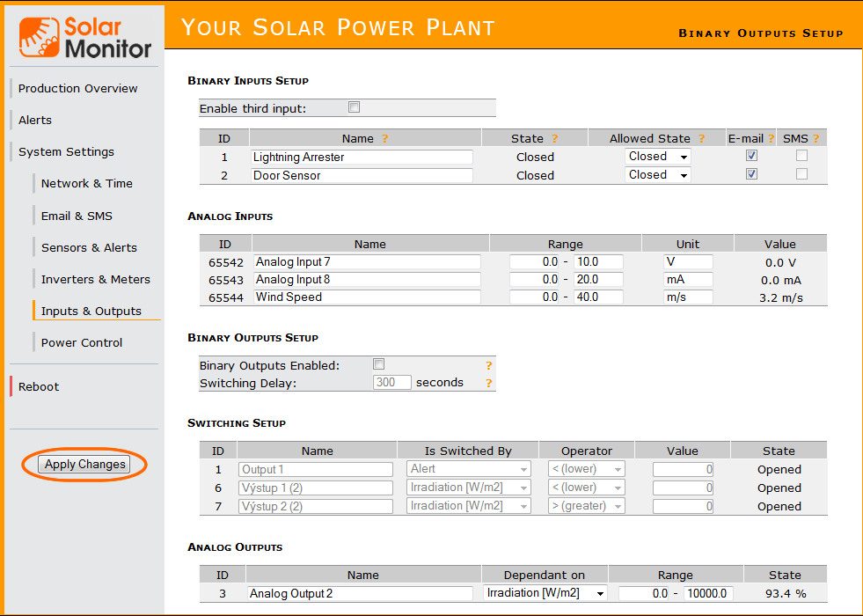Click help icon beside State column

[554, 138]
